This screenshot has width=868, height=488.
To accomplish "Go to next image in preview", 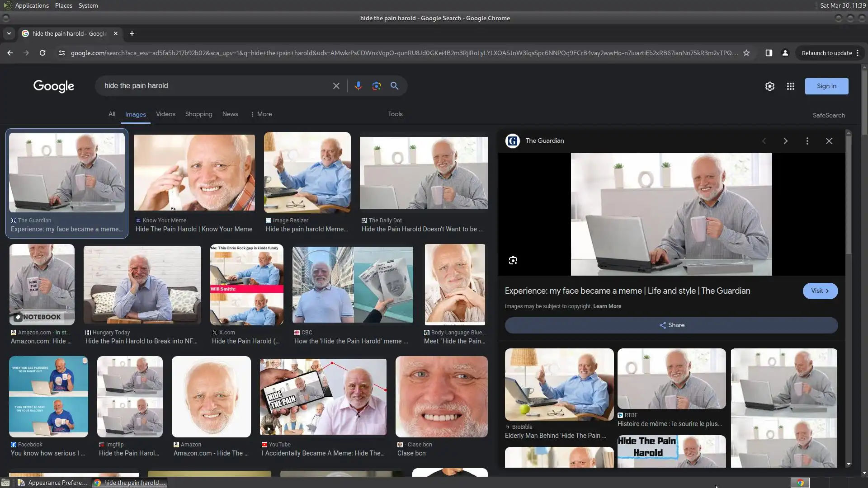I will (x=785, y=141).
